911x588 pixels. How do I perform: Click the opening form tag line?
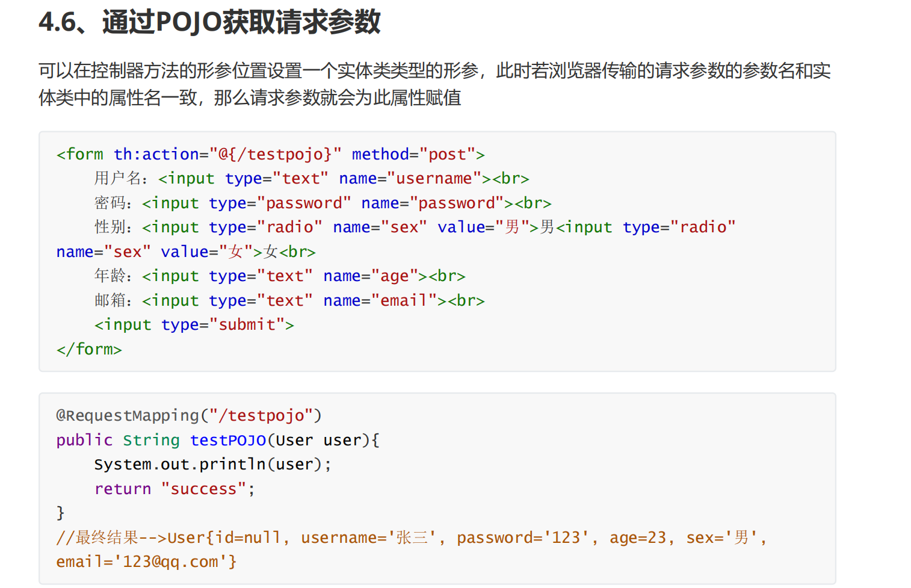pos(270,155)
